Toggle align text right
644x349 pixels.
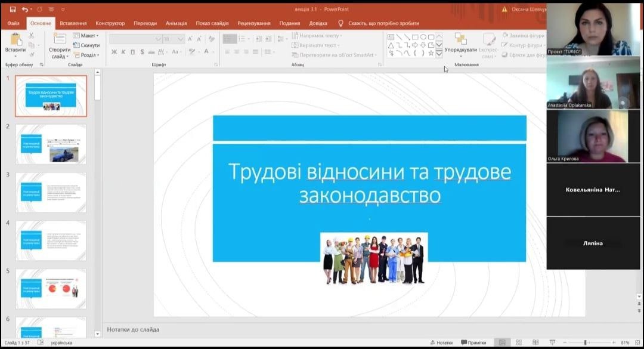246,52
